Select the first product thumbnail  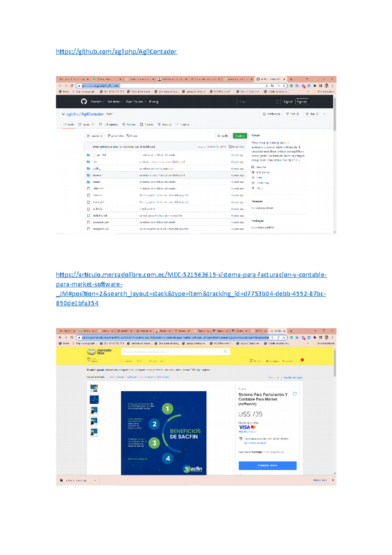click(x=94, y=388)
